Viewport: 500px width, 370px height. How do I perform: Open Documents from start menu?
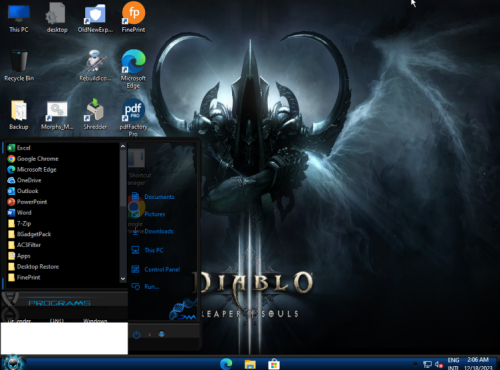[x=153, y=197]
